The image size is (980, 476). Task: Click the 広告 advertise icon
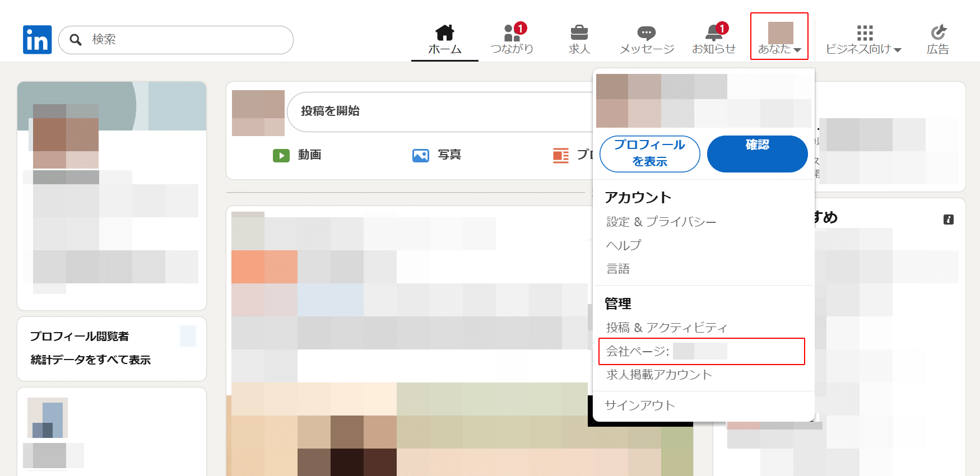tap(937, 33)
